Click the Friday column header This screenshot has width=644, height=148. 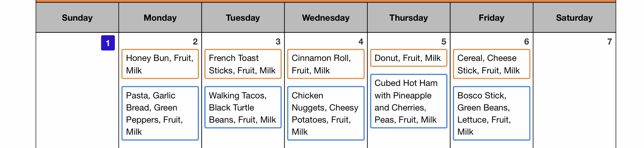(492, 18)
